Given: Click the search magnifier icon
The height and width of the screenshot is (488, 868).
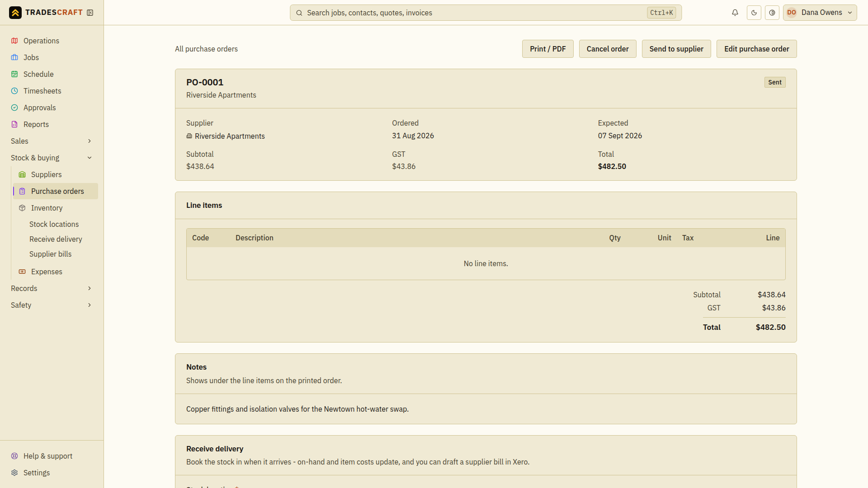Looking at the screenshot, I should coord(299,13).
